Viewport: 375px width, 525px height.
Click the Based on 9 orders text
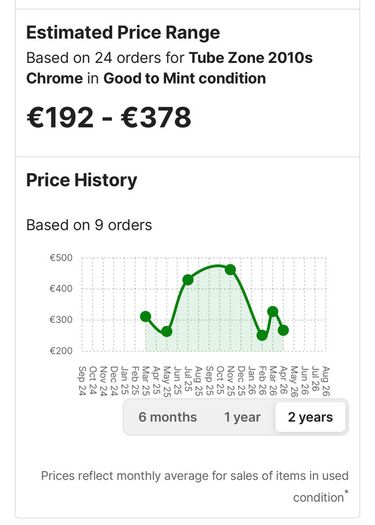point(89,225)
